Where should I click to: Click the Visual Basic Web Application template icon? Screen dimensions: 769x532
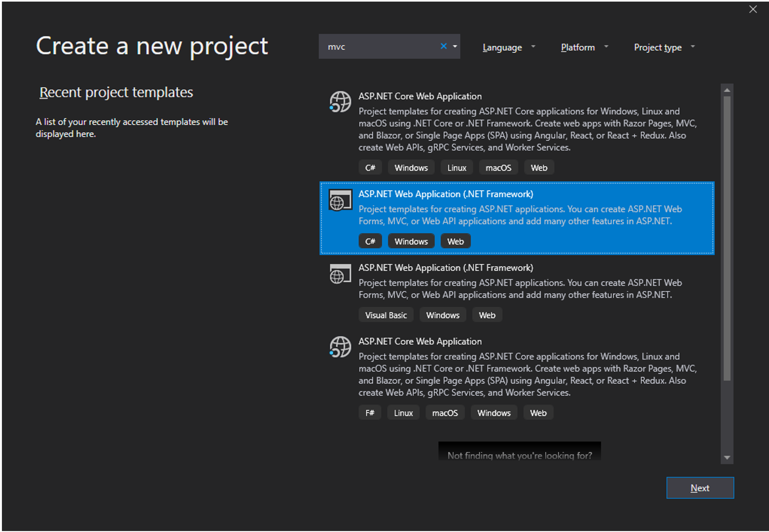tap(340, 274)
